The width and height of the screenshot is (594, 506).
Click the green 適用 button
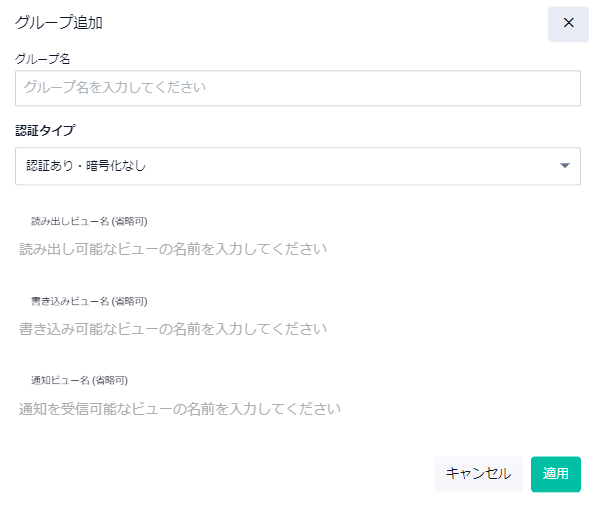click(x=556, y=474)
